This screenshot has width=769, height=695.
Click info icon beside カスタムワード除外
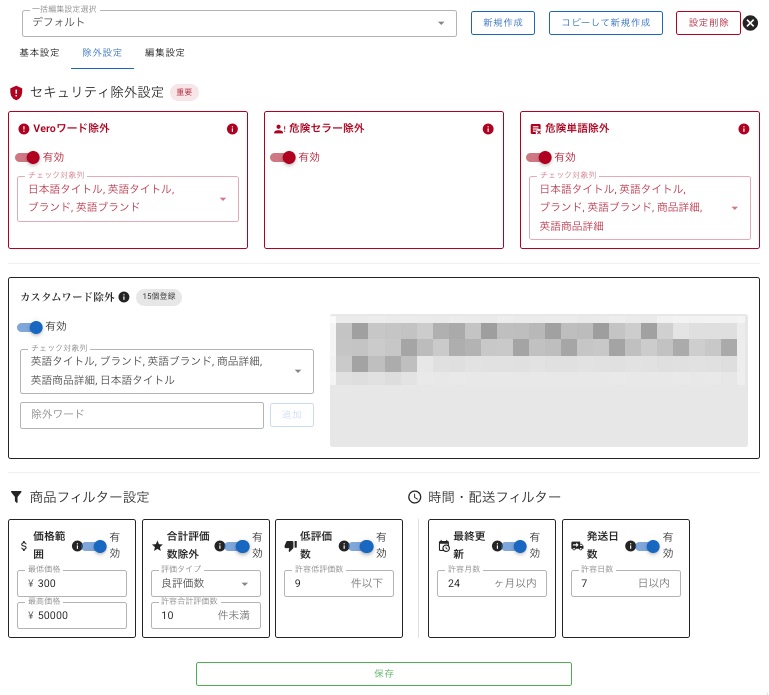click(x=124, y=297)
